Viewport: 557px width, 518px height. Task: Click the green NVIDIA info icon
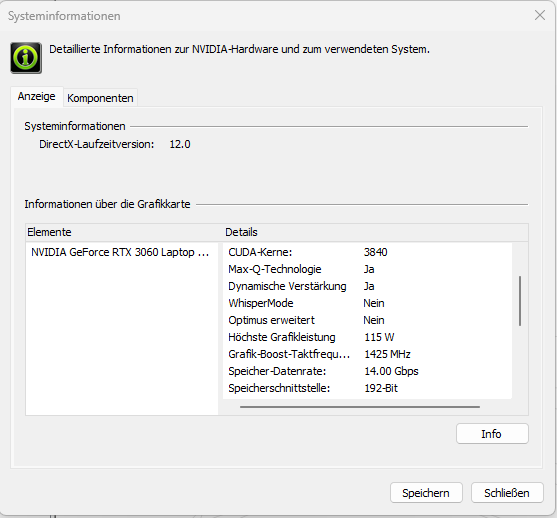point(26,58)
